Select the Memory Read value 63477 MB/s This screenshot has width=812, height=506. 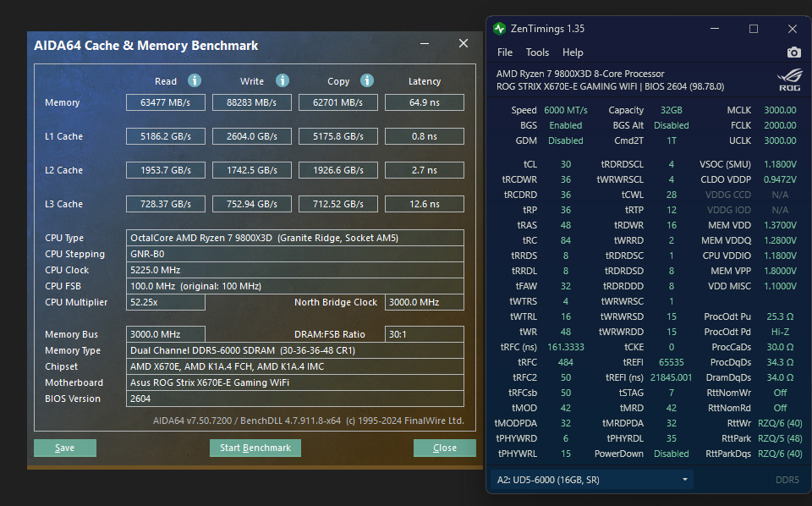pos(166,102)
